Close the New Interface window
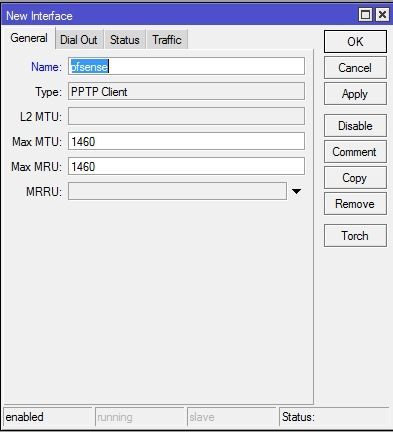393x432 pixels. click(382, 15)
